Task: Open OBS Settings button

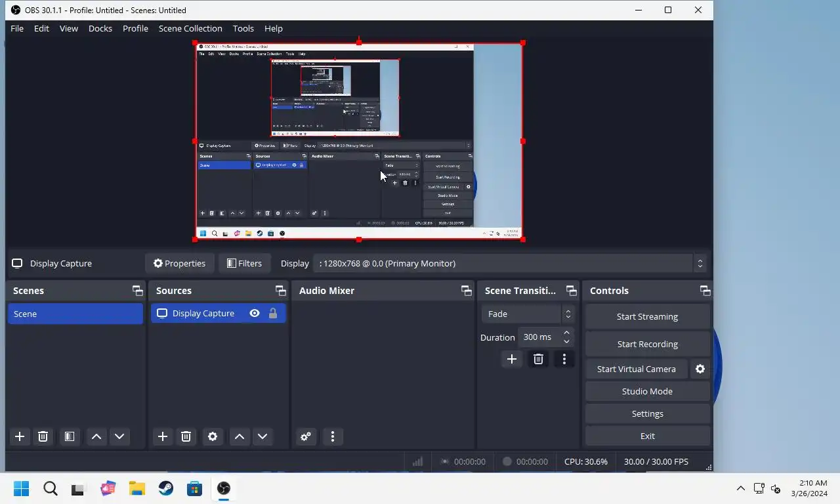Action: tap(647, 413)
